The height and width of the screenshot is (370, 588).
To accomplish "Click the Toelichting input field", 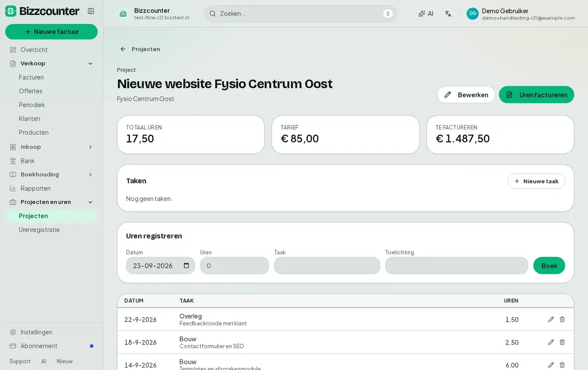I will [457, 266].
